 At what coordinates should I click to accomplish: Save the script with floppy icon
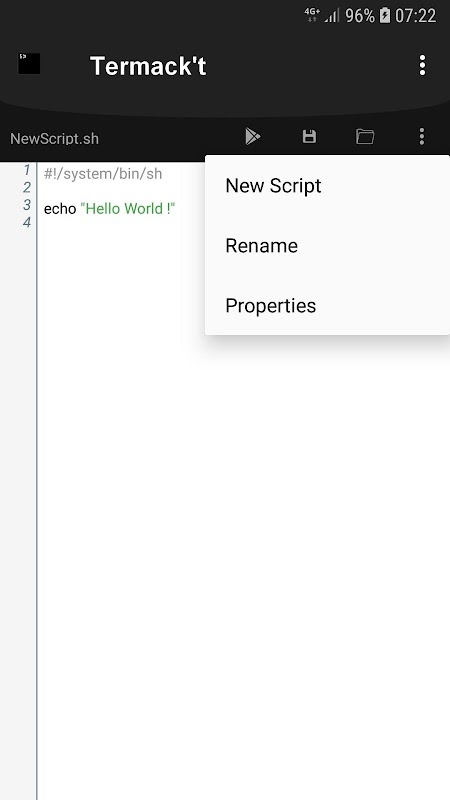(309, 137)
